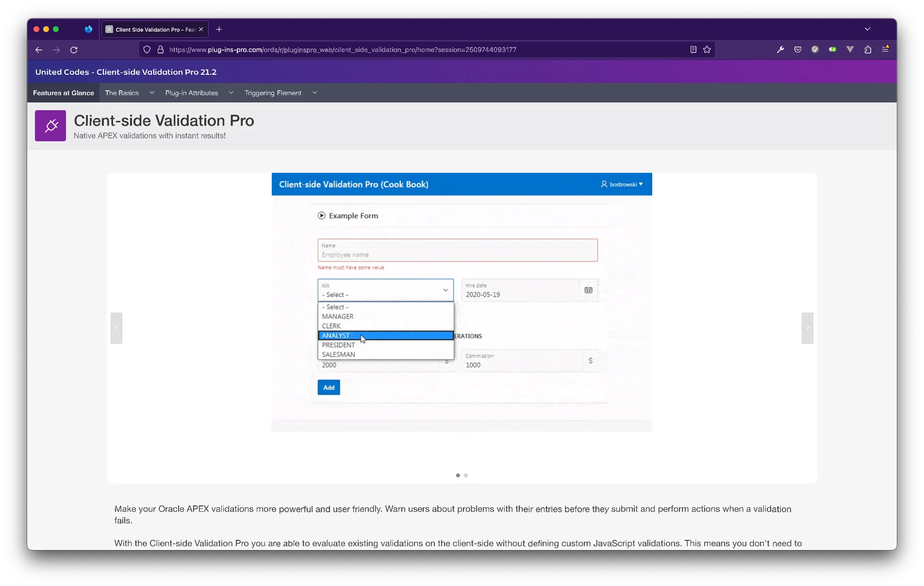Select the first carousel dot indicator

coord(458,475)
